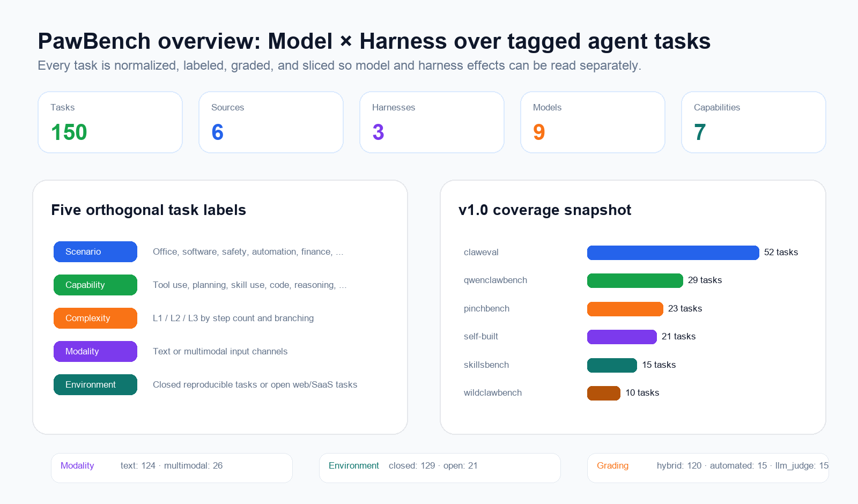Click the Modality label badge
The height and width of the screenshot is (504, 858).
[x=95, y=351]
